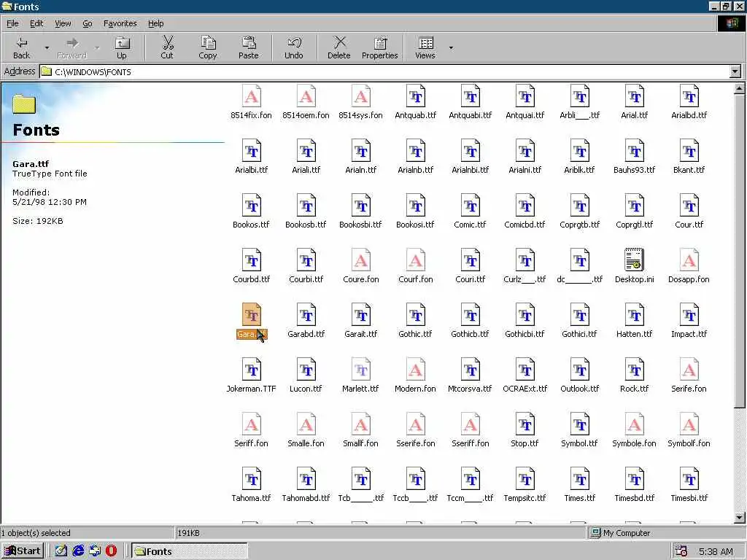Open the Back history dropdown arrow
The width and height of the screenshot is (747, 560).
click(x=47, y=47)
